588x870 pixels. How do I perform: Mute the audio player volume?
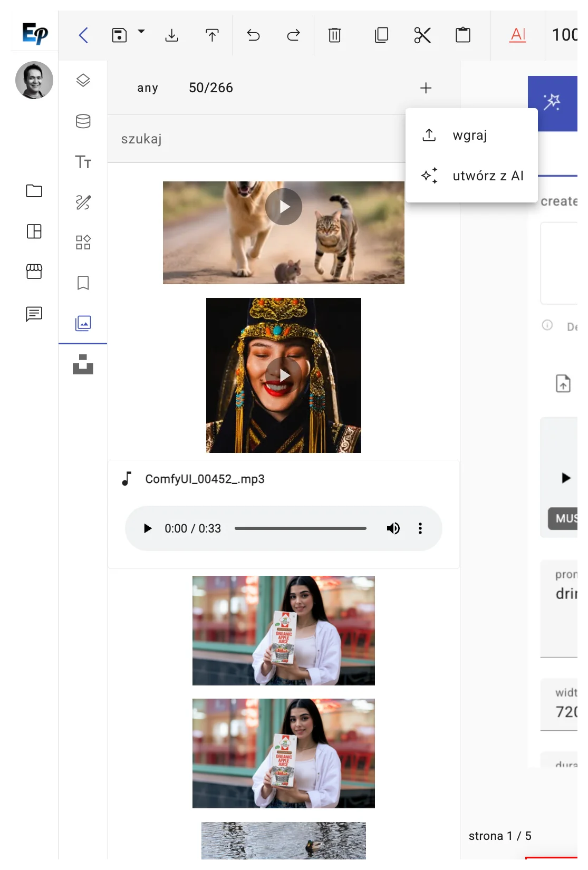393,528
